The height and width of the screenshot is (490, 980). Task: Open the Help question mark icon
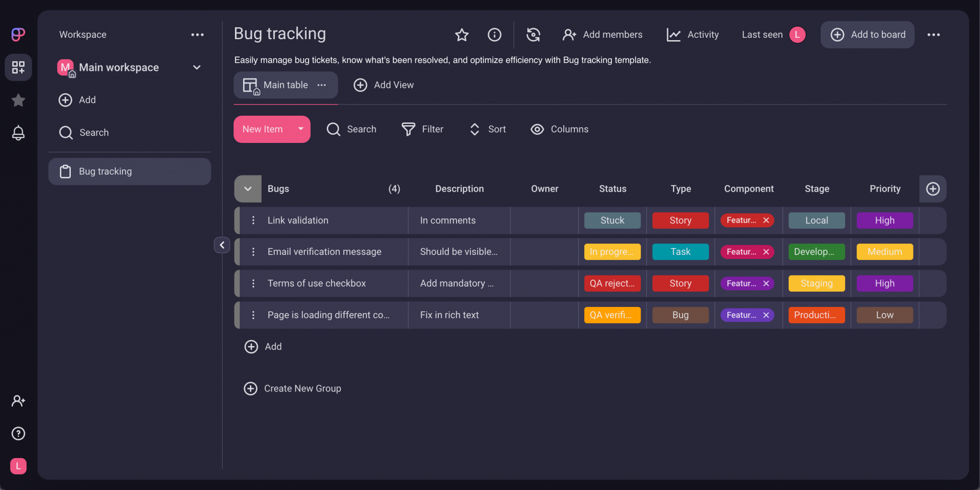pos(18,434)
